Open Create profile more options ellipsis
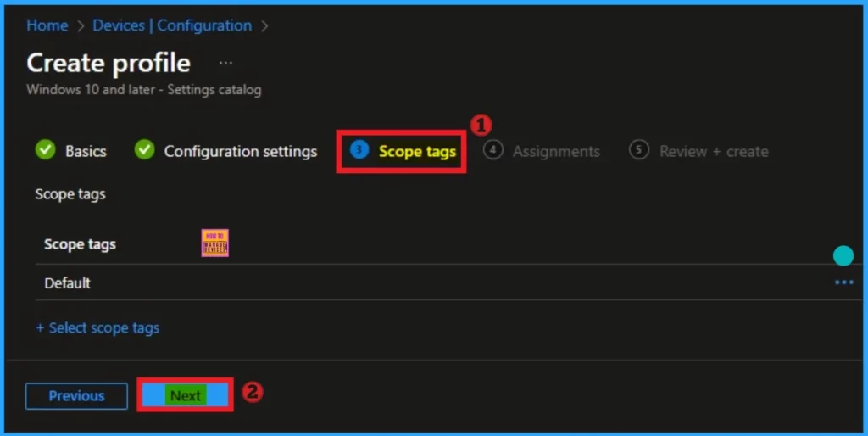This screenshot has width=868, height=436. pyautogui.click(x=225, y=63)
